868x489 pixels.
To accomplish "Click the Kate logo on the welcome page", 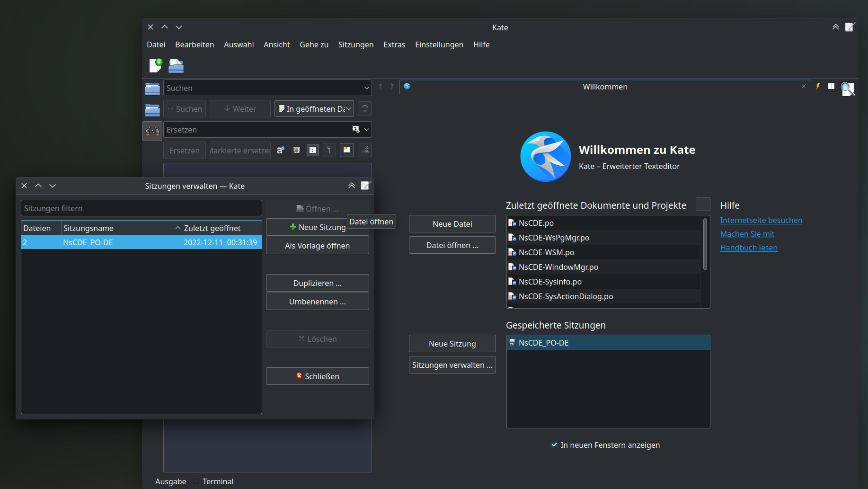I will point(545,157).
